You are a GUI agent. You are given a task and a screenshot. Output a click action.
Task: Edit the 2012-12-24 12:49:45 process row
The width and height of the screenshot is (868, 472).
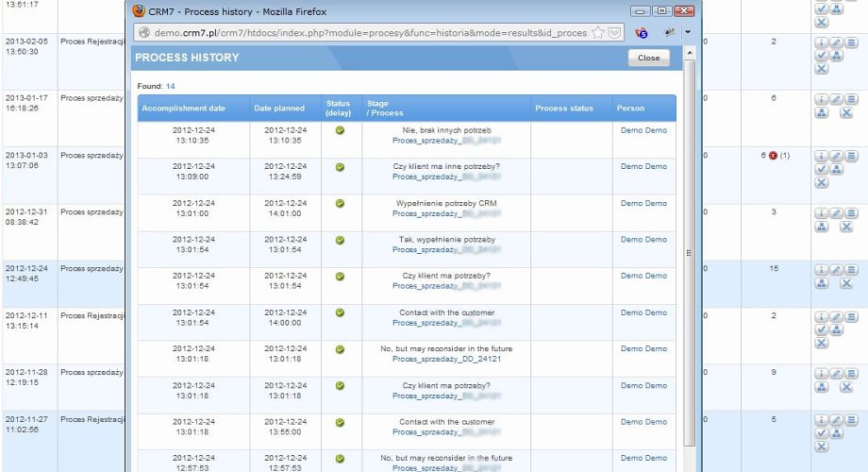836,270
